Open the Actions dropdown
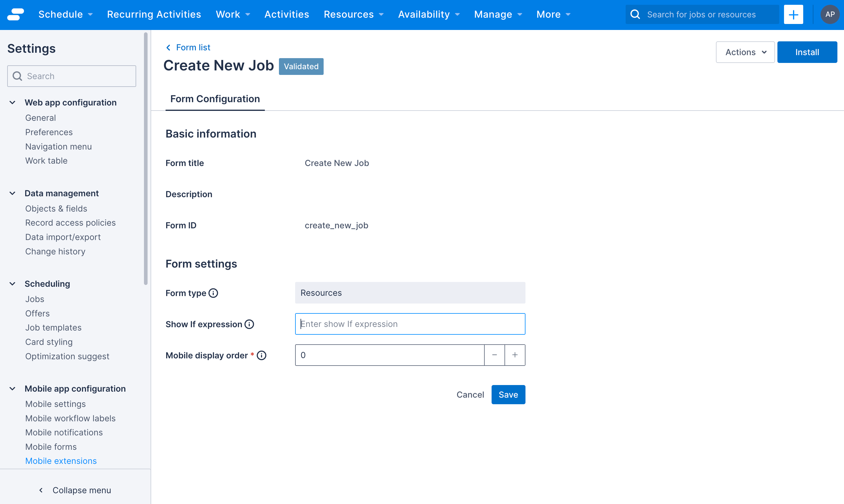Screen dimensions: 844x504 tap(745, 52)
